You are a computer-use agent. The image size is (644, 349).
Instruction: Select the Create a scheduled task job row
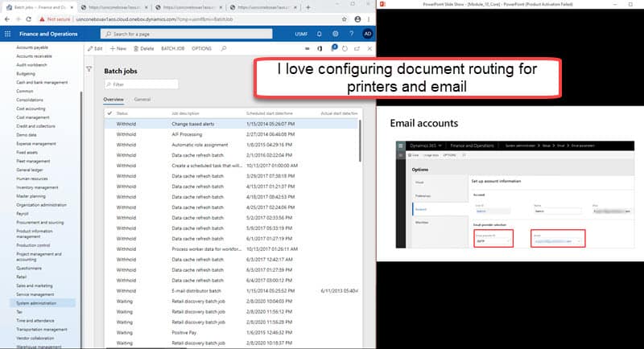click(232, 166)
